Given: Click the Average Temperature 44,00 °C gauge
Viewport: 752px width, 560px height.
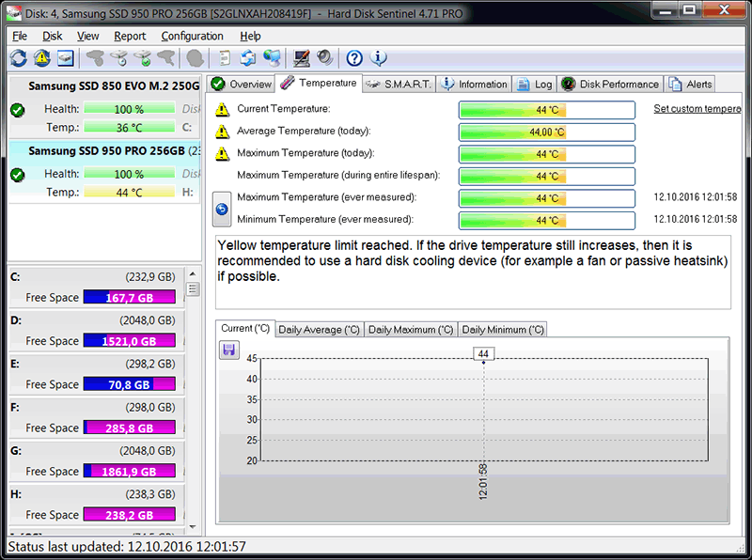Looking at the screenshot, I should point(547,132).
